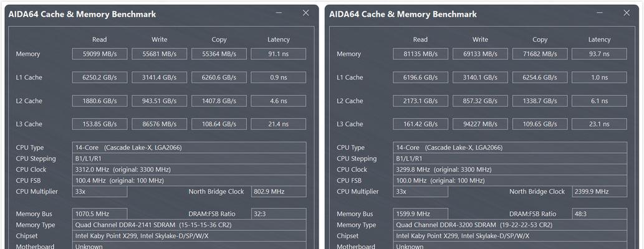The image size is (644, 249).
Task: Click the 6250.2 GB/s L1 cache read value
Action: pyautogui.click(x=99, y=78)
